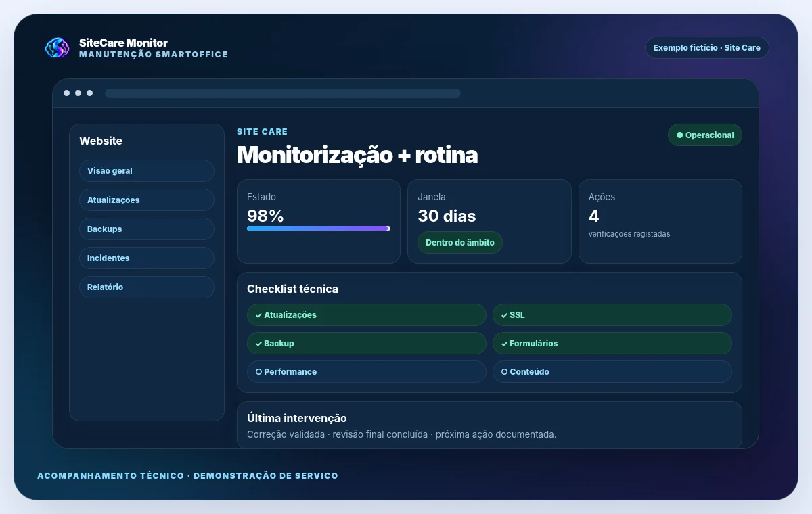Click the Checklist técnica heading

(x=292, y=289)
